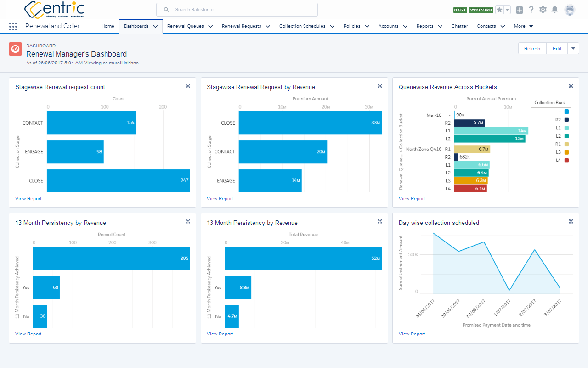Click the L4 red legend swatch
This screenshot has width=588, height=368.
[567, 161]
